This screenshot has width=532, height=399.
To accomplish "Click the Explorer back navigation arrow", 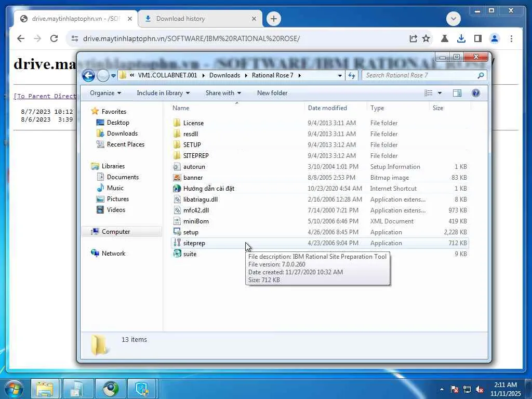I will pyautogui.click(x=88, y=75).
